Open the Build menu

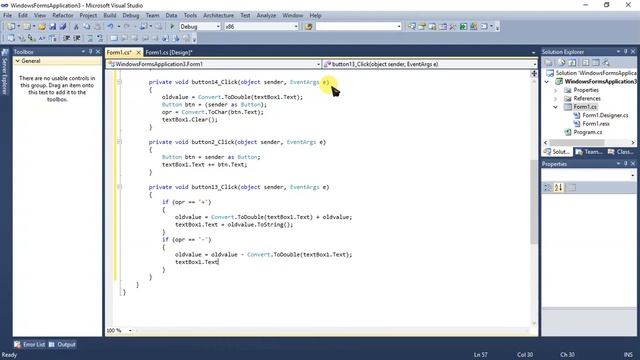pos(110,16)
